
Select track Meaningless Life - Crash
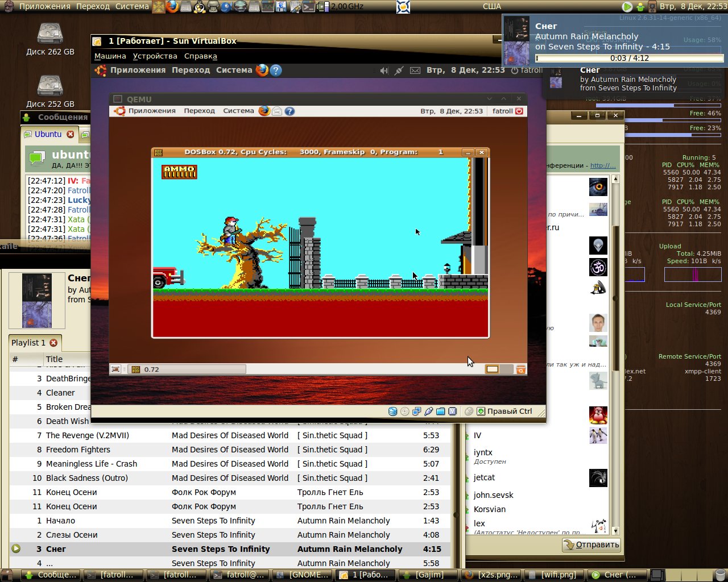coord(230,464)
